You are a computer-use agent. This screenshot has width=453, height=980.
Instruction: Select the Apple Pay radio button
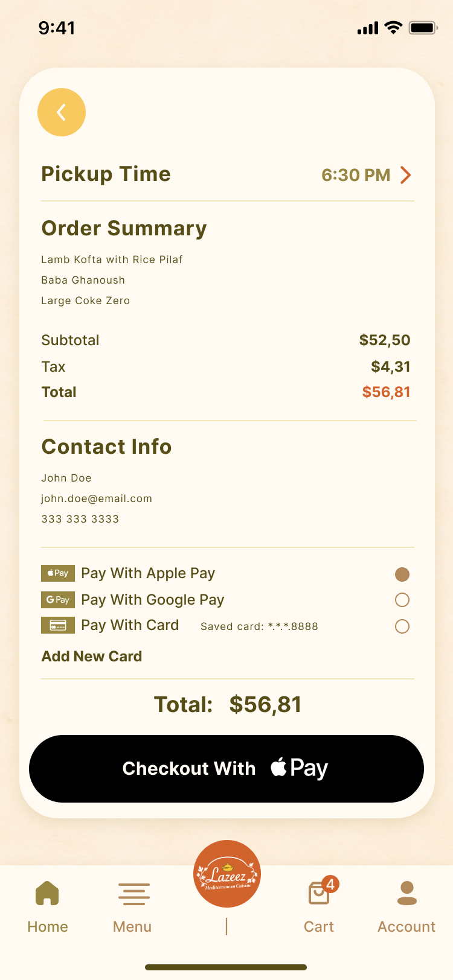[x=402, y=574]
